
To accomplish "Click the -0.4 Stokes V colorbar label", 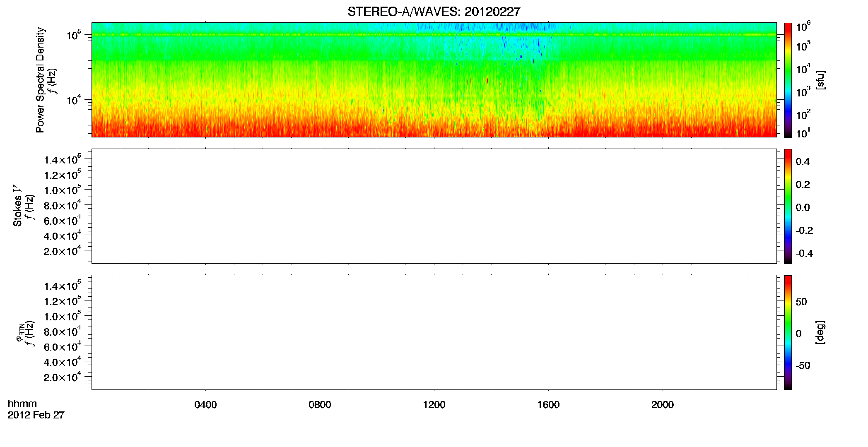I will pyautogui.click(x=804, y=253).
